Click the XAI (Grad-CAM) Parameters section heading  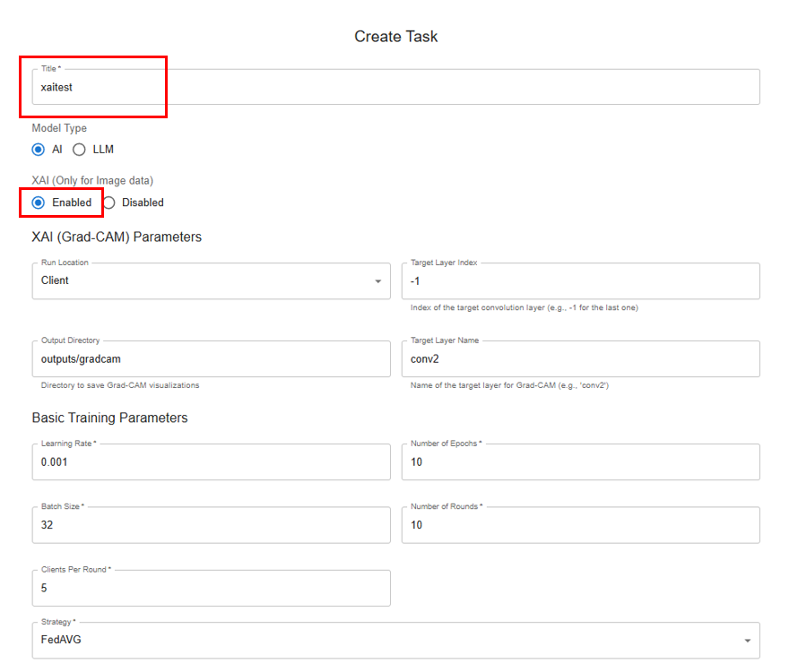coord(117,237)
